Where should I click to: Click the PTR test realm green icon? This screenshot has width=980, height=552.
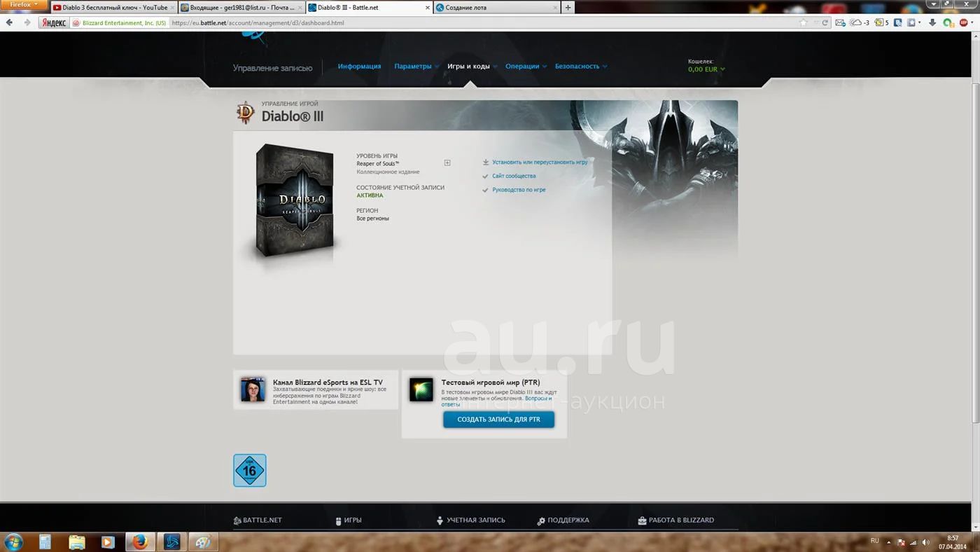tap(421, 389)
